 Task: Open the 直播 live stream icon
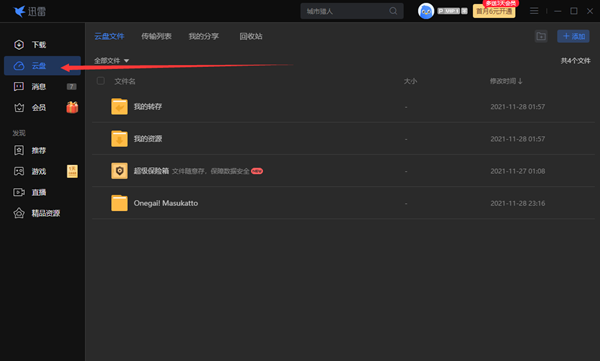19,192
